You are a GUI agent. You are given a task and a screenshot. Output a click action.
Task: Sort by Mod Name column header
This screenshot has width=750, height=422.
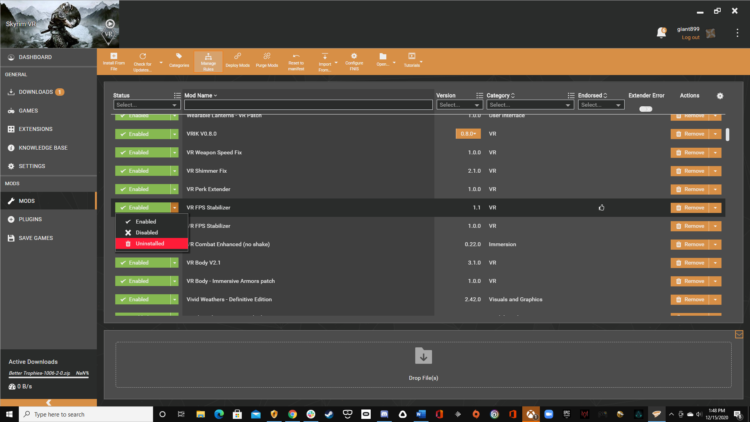pyautogui.click(x=200, y=95)
